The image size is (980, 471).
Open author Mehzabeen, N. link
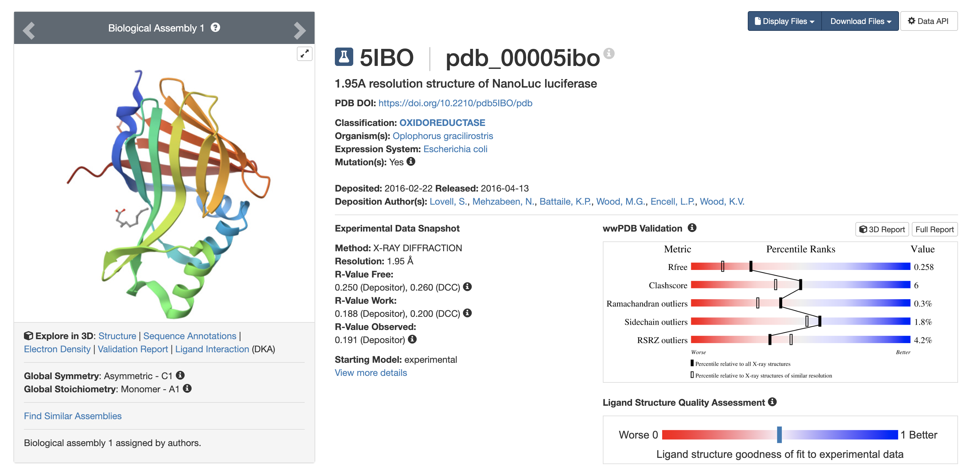503,202
